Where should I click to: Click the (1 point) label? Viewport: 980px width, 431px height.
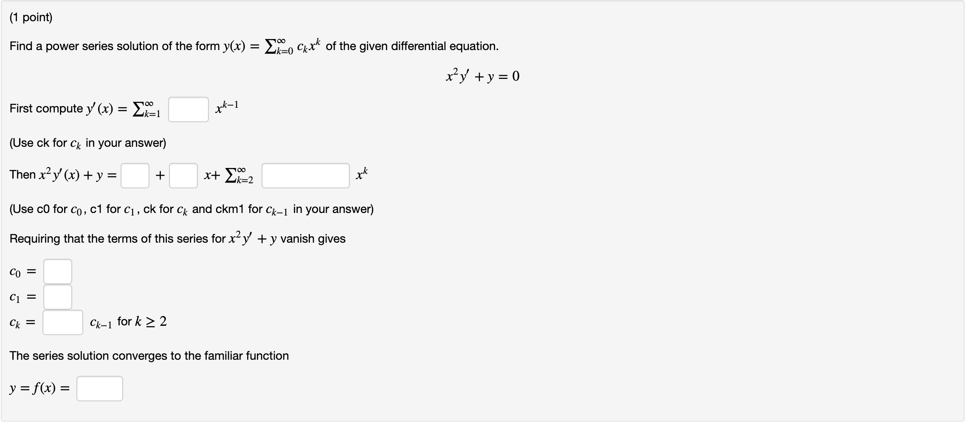point(32,18)
